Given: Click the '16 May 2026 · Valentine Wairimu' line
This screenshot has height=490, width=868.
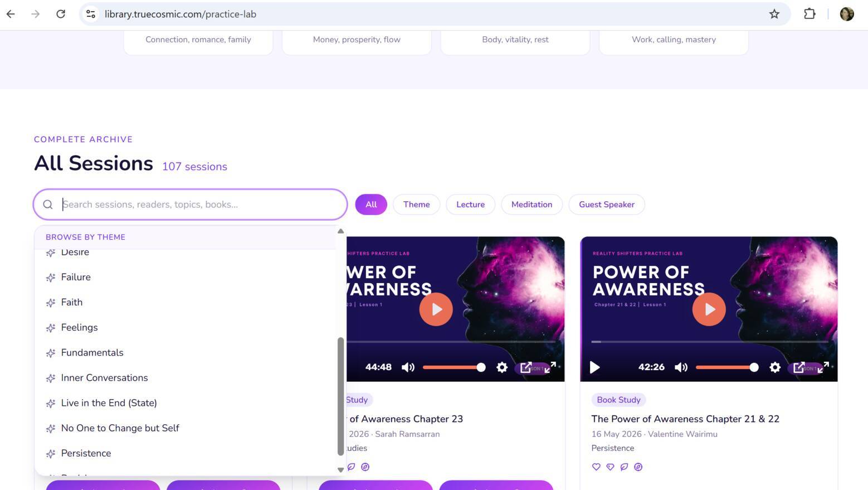Looking at the screenshot, I should (655, 434).
